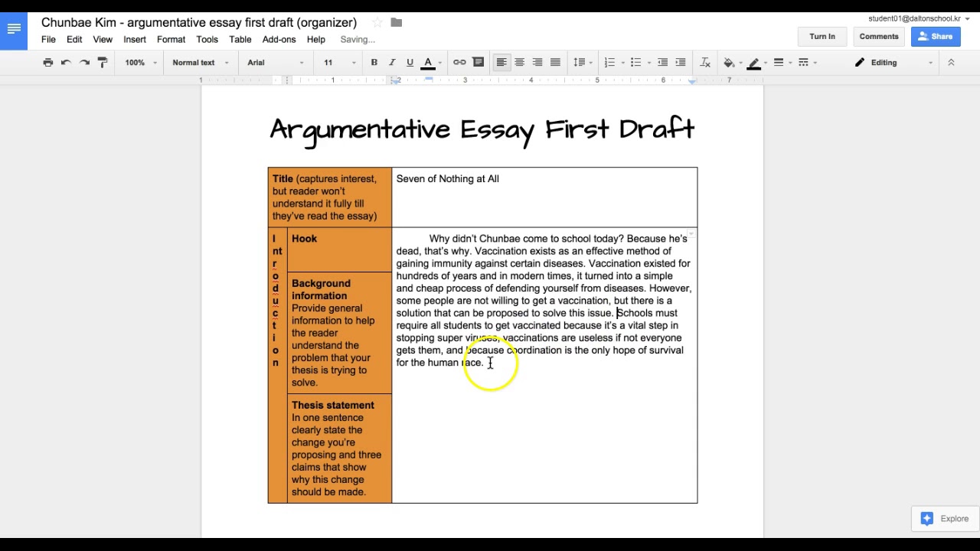The image size is (980, 551).
Task: Open the Add-ons menu
Action: click(279, 40)
